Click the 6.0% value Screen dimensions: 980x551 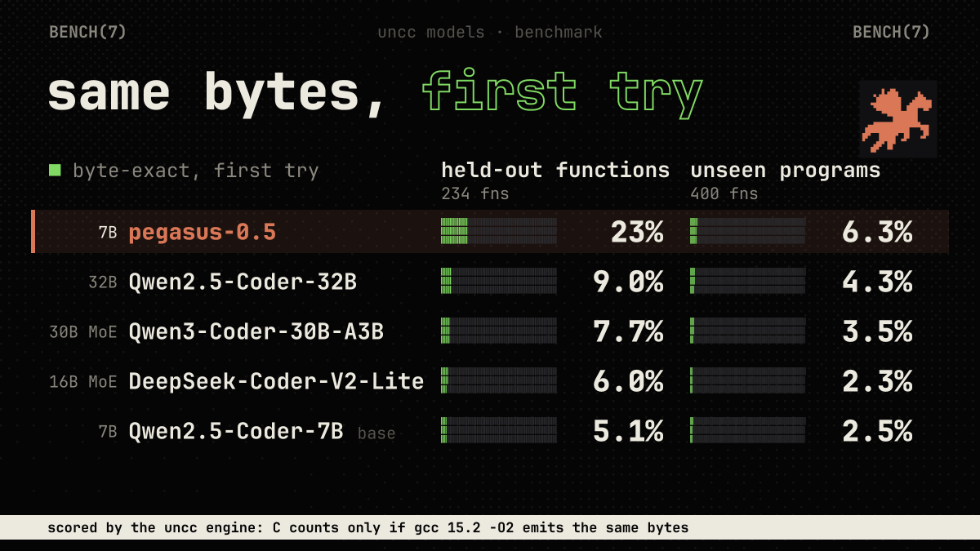pyautogui.click(x=628, y=382)
